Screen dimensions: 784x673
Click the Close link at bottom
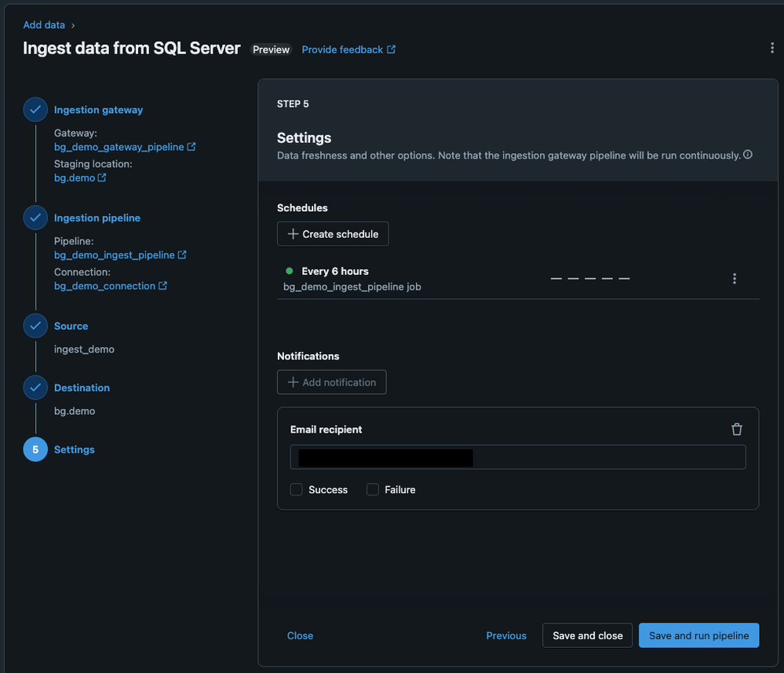(x=300, y=635)
